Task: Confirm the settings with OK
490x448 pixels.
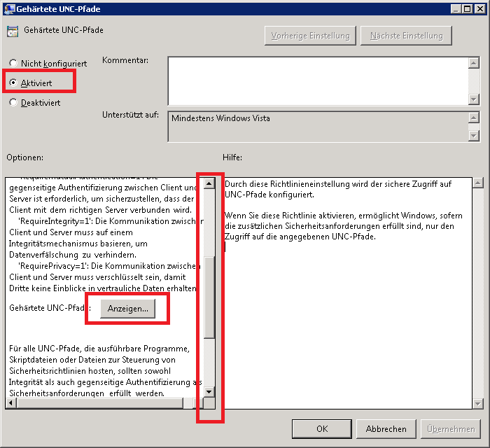Action: tap(322, 428)
